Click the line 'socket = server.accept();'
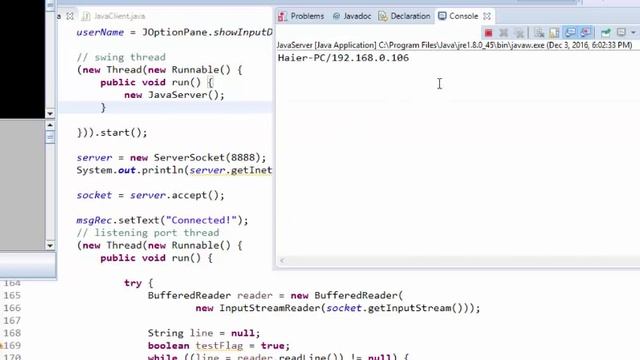 (x=150, y=195)
